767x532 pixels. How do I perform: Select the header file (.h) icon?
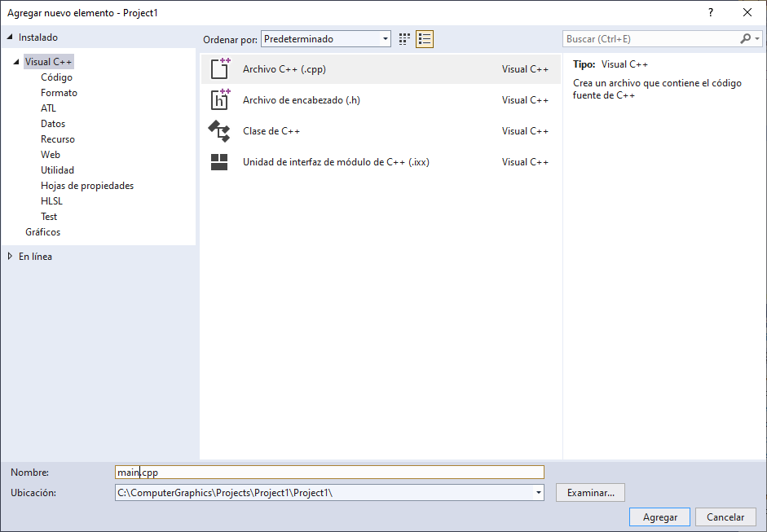(220, 99)
